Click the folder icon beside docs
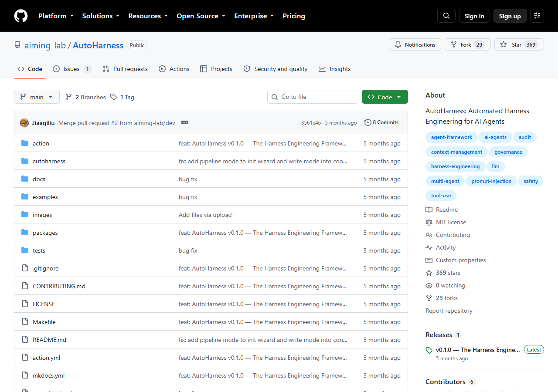 (25, 179)
